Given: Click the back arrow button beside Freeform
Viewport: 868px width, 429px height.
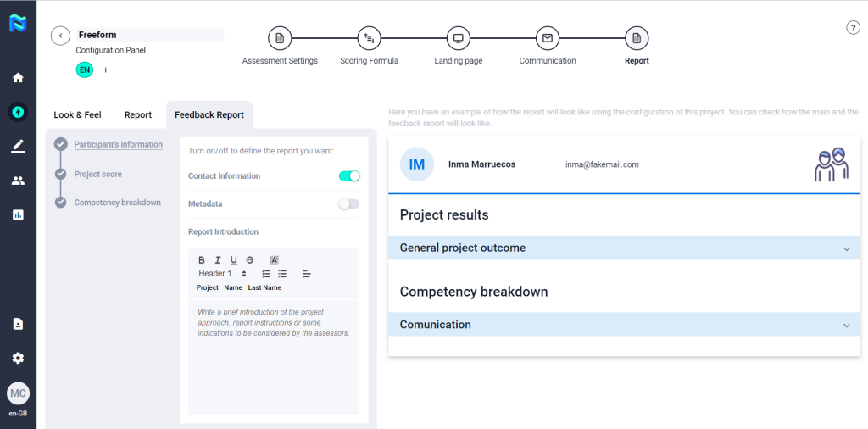Looking at the screenshot, I should pos(60,36).
